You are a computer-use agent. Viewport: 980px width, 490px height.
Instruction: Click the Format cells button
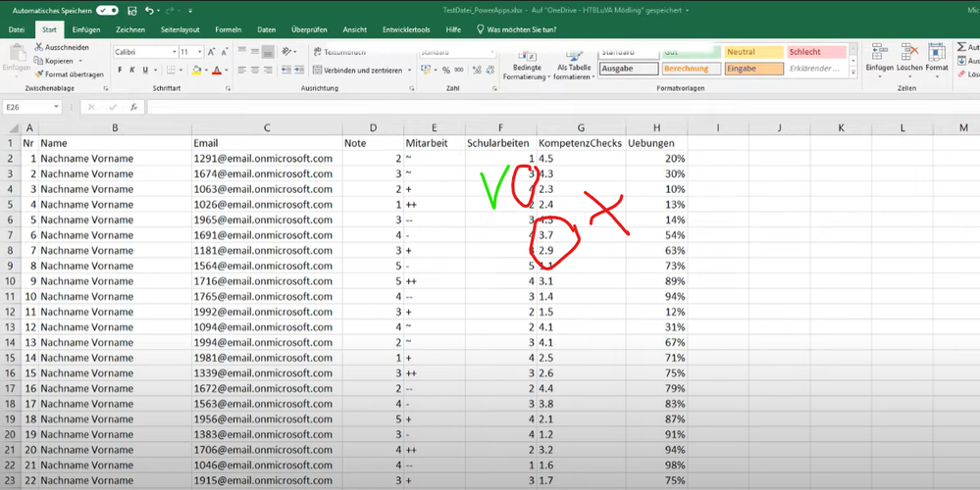[x=937, y=61]
